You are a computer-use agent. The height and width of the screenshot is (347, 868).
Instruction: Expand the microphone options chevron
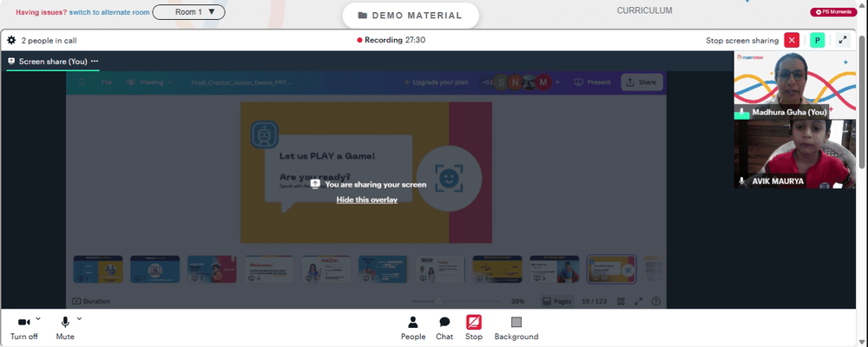click(x=79, y=318)
